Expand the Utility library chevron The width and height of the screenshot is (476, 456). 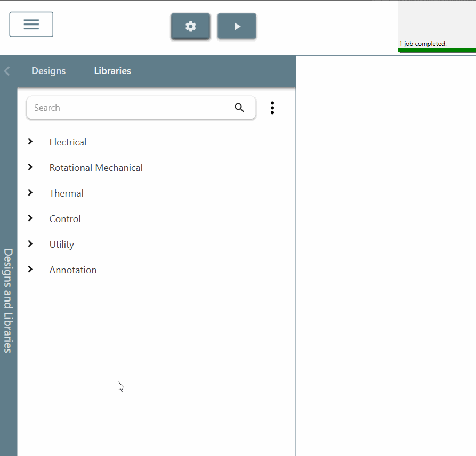pos(30,244)
